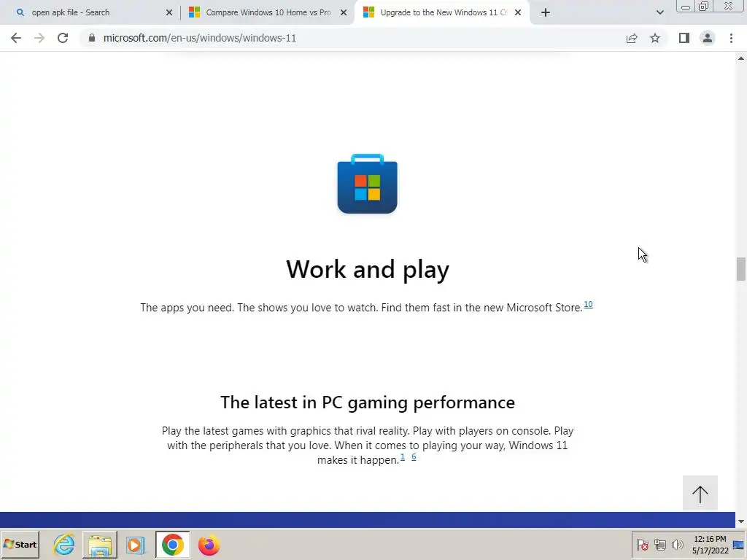
Task: Click the network tray icon
Action: (x=659, y=544)
